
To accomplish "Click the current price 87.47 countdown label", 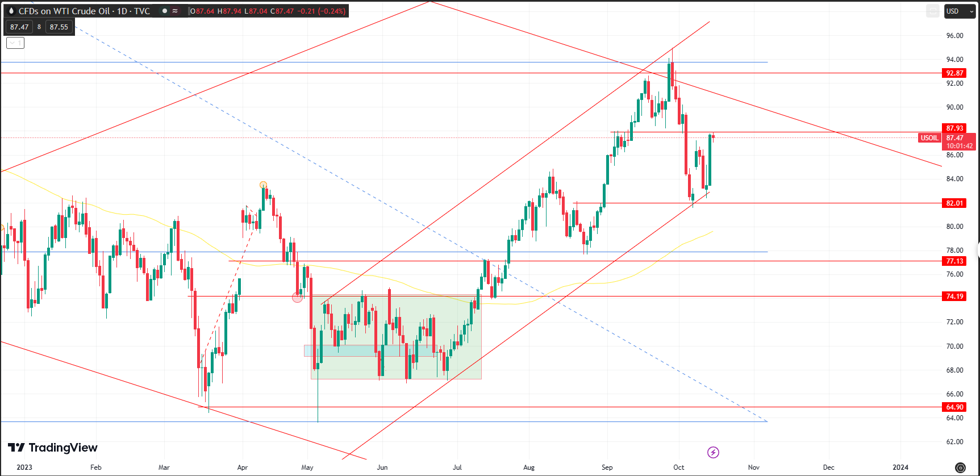I will click(959, 141).
